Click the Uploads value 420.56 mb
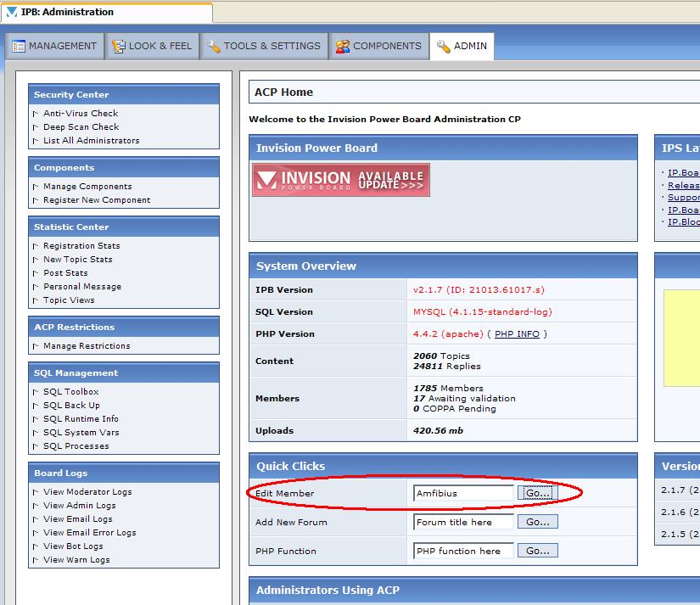 tap(438, 431)
